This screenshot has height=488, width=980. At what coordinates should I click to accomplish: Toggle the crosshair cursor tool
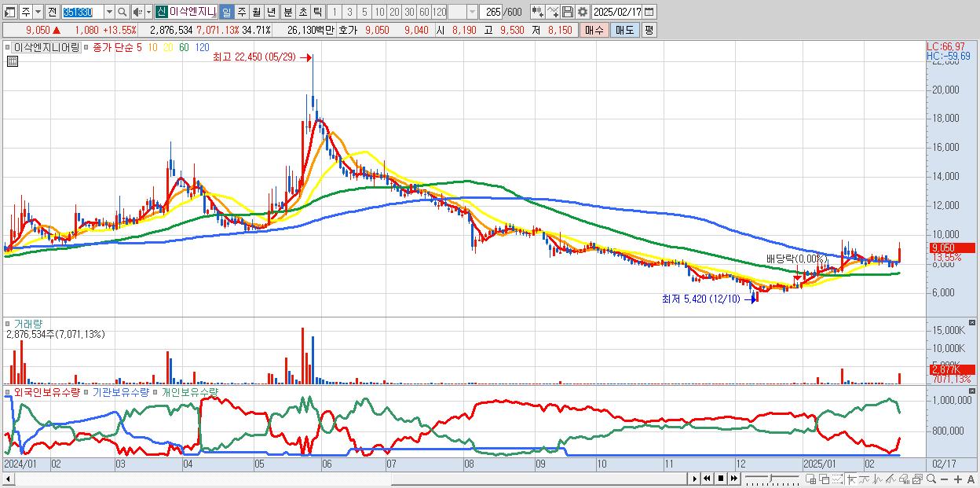pos(851,479)
